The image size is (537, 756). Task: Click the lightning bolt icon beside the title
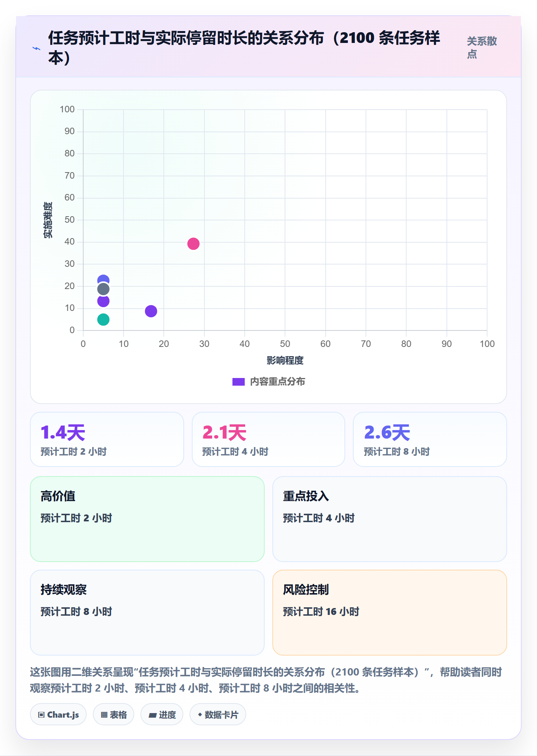pyautogui.click(x=36, y=48)
